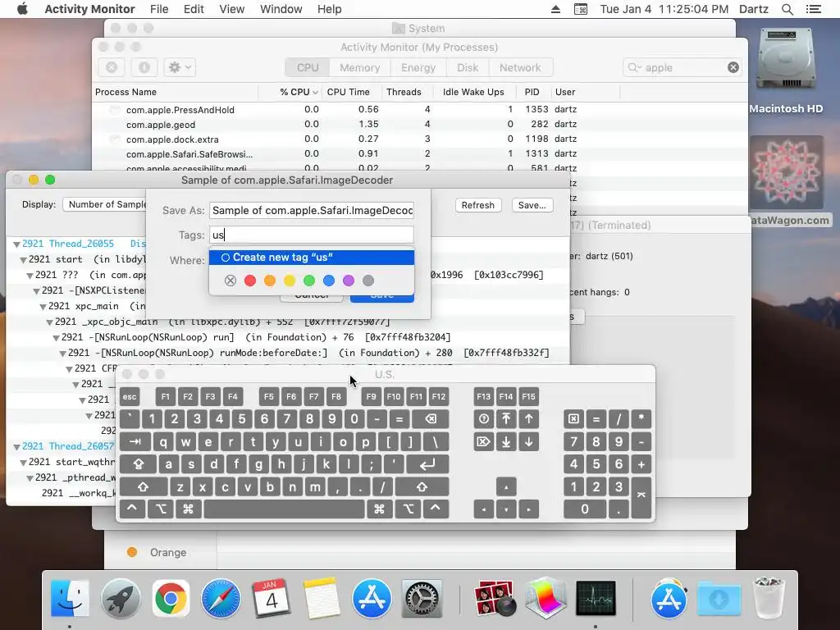This screenshot has height=630, width=840.
Task: Open Notes from the Dock
Action: coord(322,598)
